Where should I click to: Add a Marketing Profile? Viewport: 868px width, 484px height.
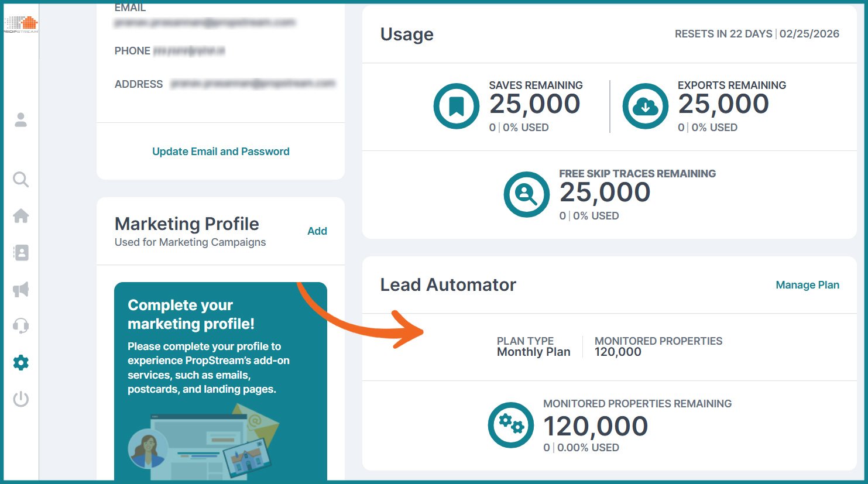[317, 231]
